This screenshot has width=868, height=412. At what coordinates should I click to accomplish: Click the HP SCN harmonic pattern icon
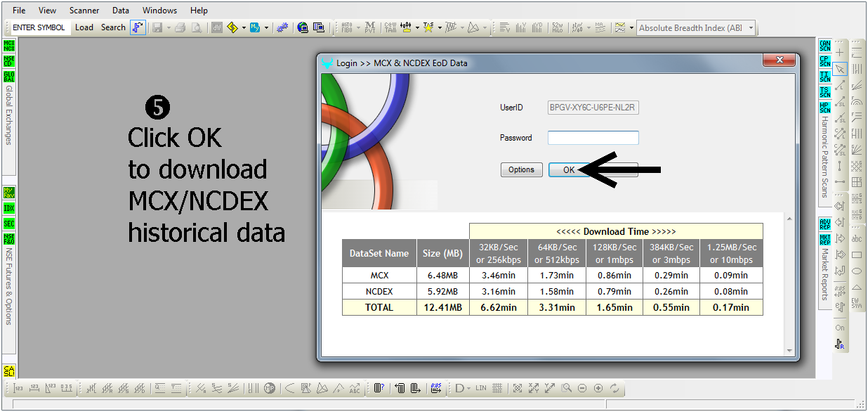tap(825, 108)
